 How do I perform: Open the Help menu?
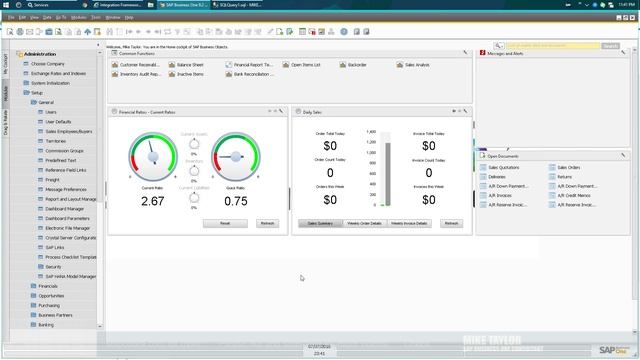point(129,18)
